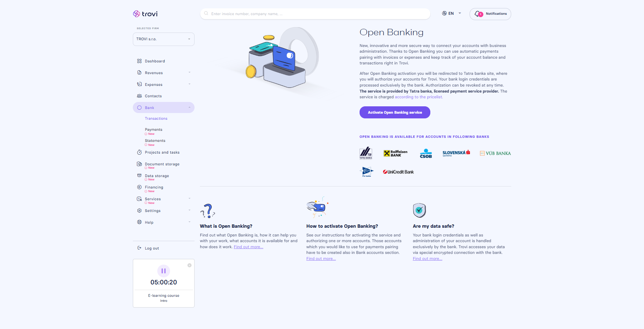Click the Financing euro icon
Image resolution: width=644 pixels, height=329 pixels.
coord(139,187)
